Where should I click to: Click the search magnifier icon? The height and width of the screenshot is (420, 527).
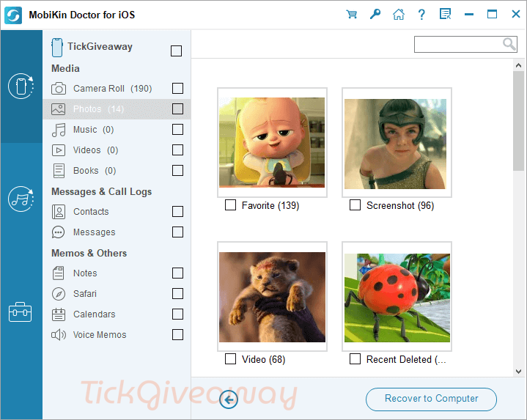point(509,44)
